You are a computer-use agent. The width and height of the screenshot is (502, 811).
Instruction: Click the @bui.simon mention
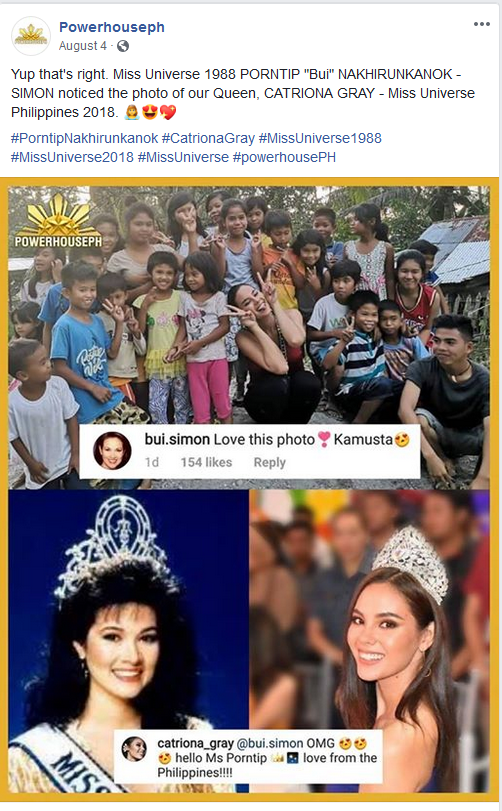click(x=269, y=743)
